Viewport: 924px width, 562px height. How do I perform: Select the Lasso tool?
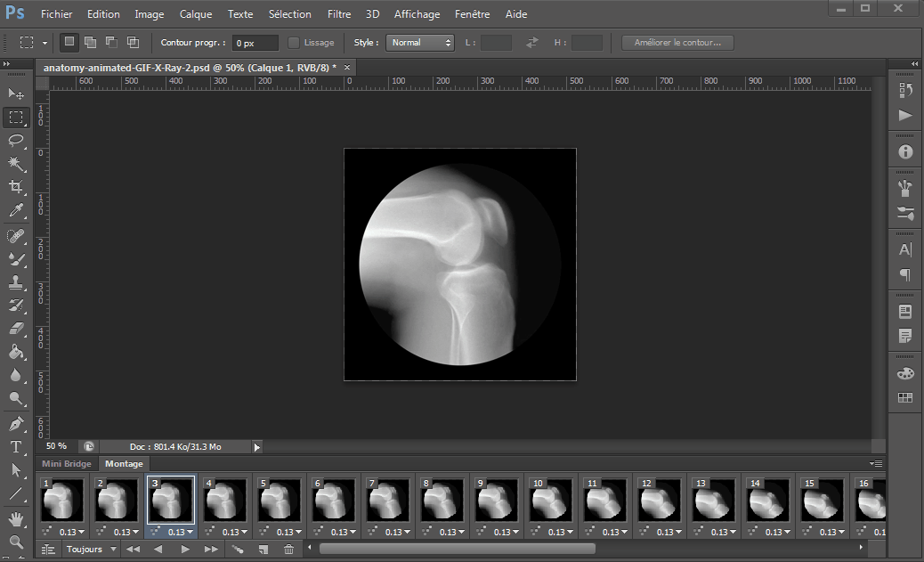16,140
